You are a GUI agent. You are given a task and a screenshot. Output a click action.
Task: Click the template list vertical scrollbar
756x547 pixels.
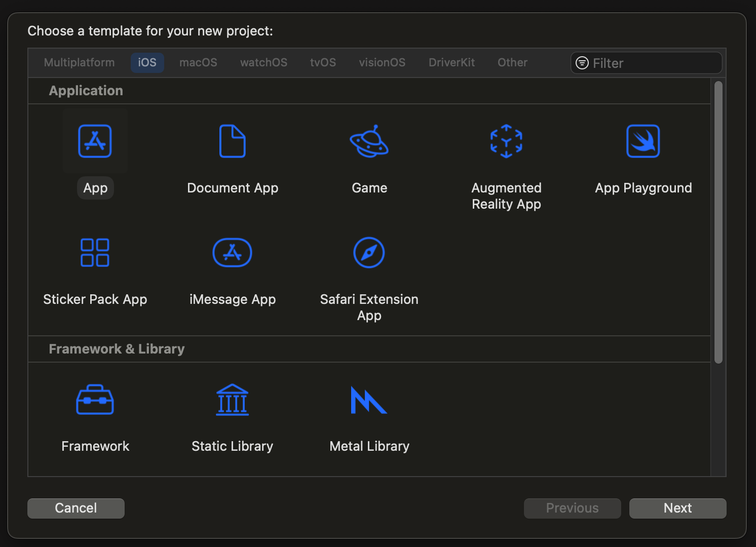[719, 222]
